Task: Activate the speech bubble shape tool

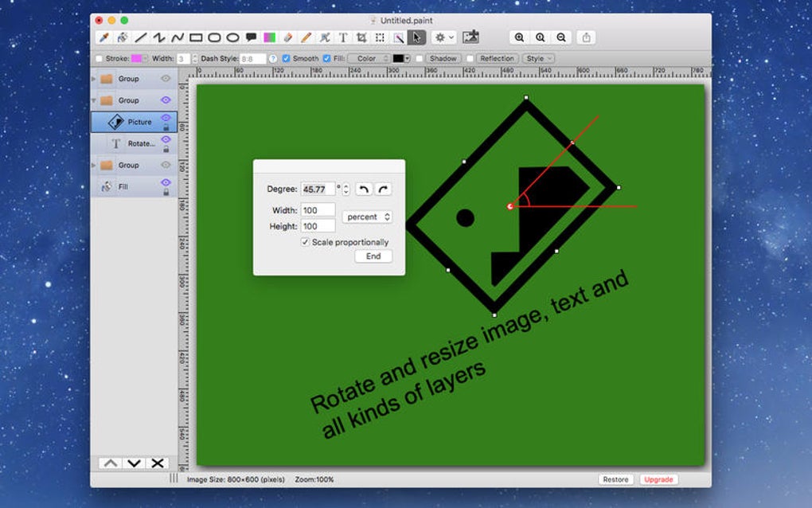Action: (x=251, y=37)
